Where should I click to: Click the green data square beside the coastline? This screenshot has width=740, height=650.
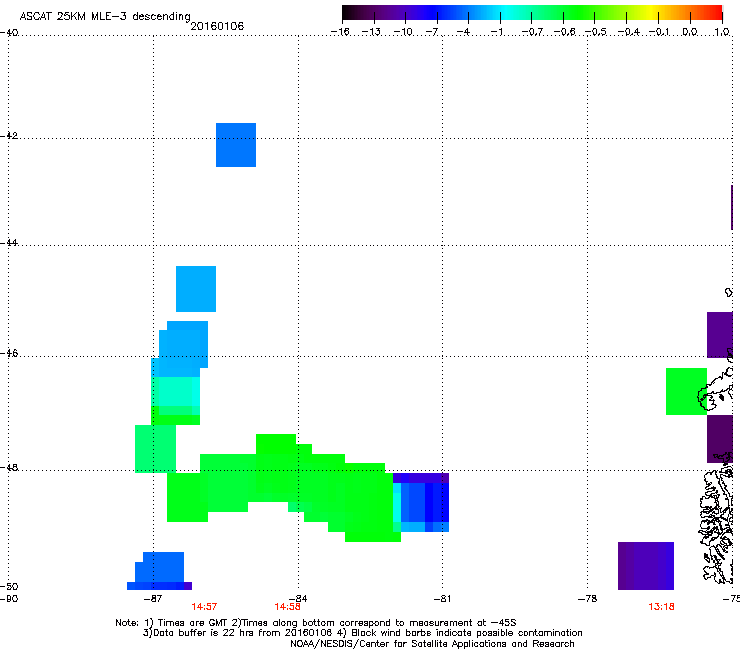tap(686, 391)
